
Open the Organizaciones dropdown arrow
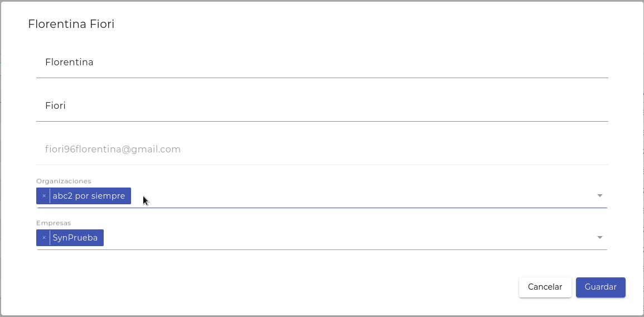(600, 196)
